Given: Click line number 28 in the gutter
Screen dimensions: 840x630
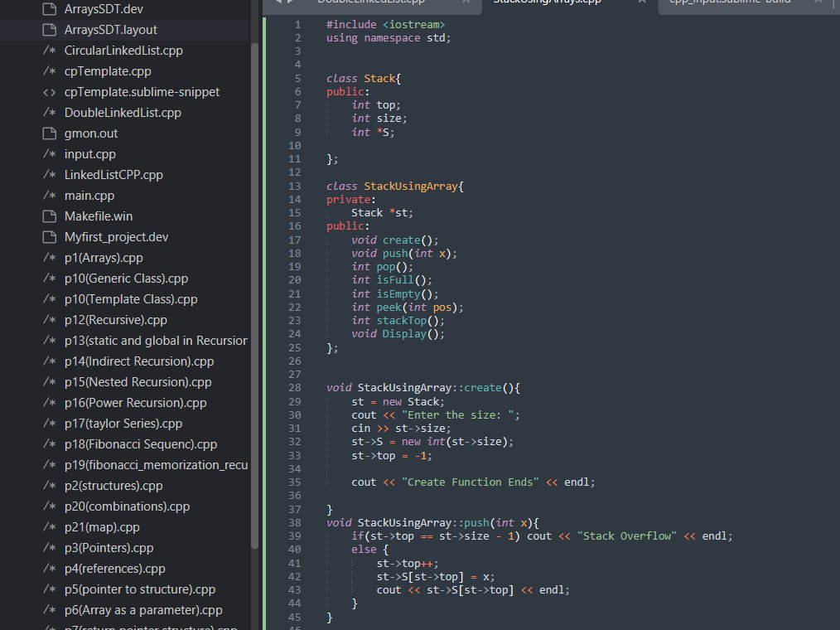Looking at the screenshot, I should click(294, 388).
